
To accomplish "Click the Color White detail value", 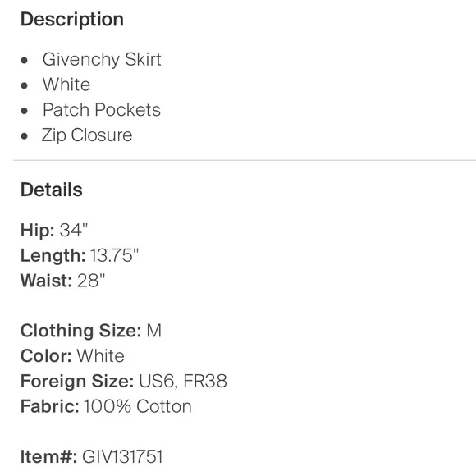I will click(x=100, y=356).
